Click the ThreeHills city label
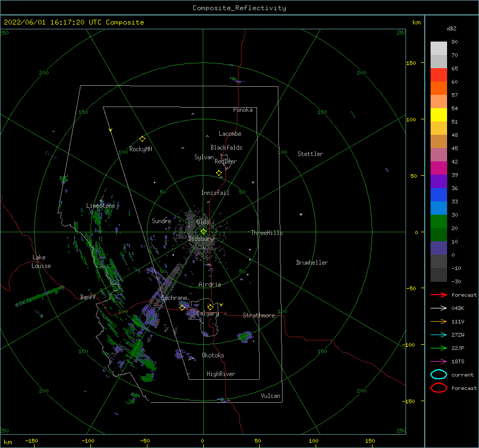Viewport: 479px width, 448px height. pyautogui.click(x=267, y=233)
